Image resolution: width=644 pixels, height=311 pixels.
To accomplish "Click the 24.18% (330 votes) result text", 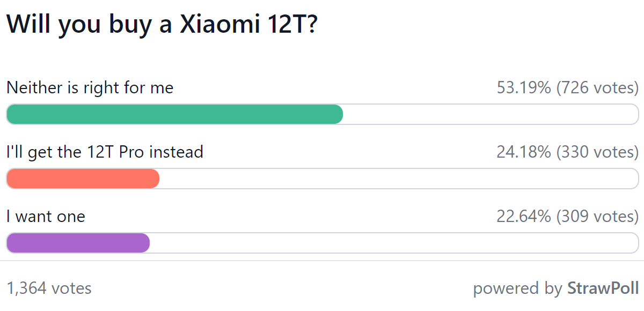I will pos(568,152).
